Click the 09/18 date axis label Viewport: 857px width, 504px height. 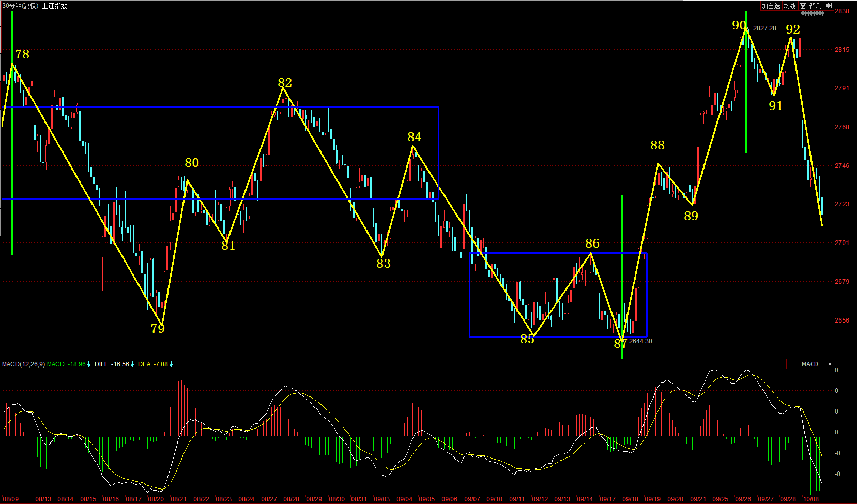630,499
